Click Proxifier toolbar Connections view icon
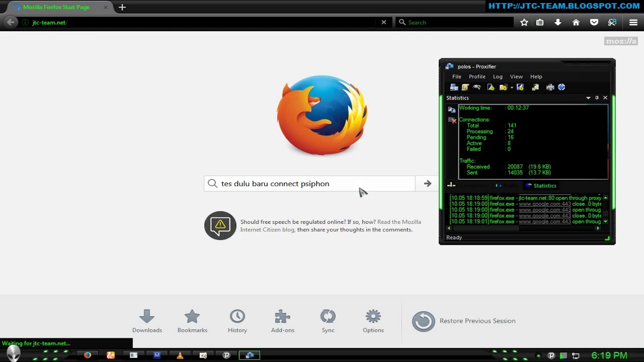 tap(454, 87)
